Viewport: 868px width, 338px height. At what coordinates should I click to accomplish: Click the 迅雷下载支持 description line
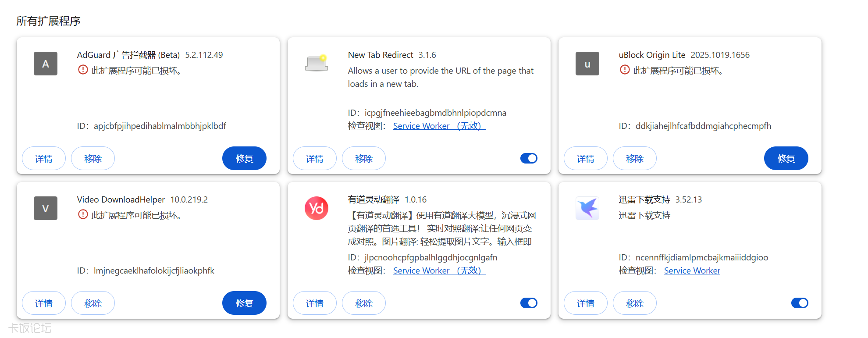click(644, 215)
